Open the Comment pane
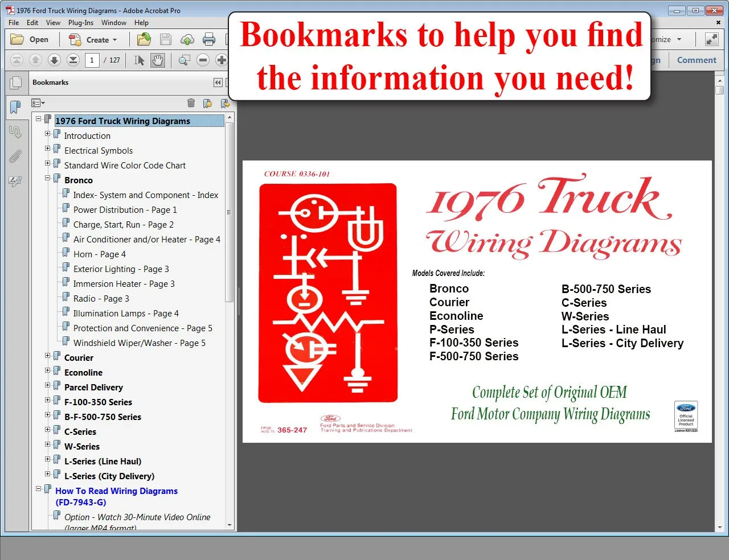Screen dimensions: 729x560 tap(697, 60)
